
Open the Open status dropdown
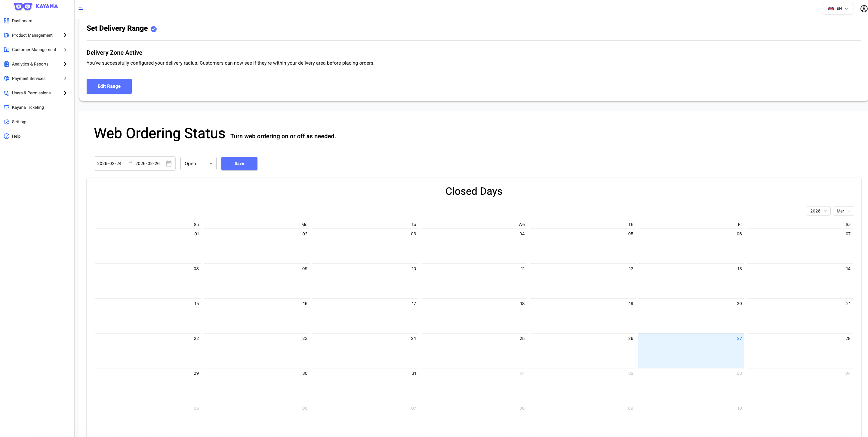coord(199,163)
